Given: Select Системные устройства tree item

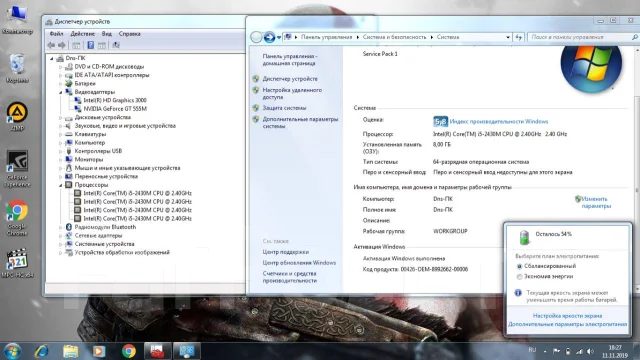Looking at the screenshot, I should (104, 244).
